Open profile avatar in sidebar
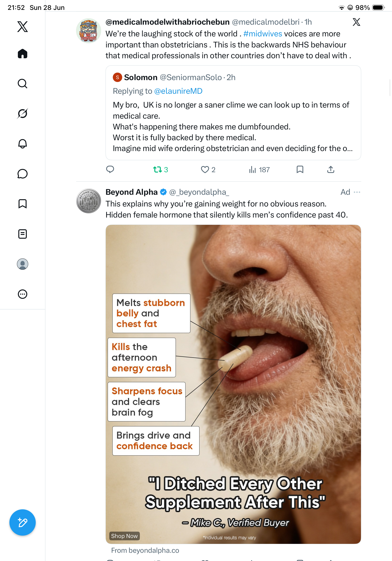 point(23,264)
